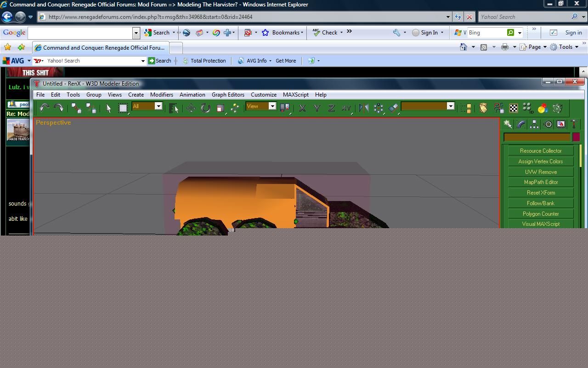This screenshot has height=368, width=588.
Task: Click the Undo arrow in RenX toolbar
Action: tap(44, 108)
